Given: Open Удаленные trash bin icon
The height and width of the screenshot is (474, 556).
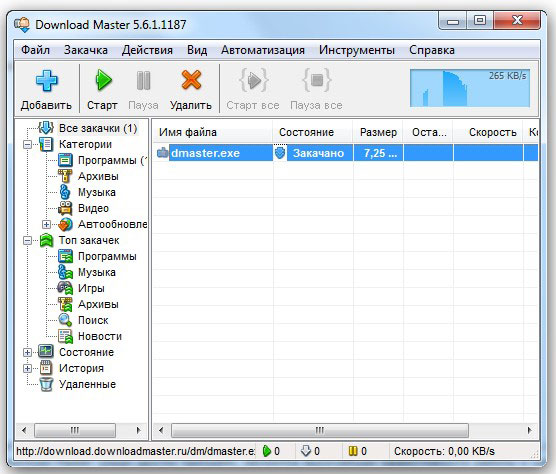Looking at the screenshot, I should (46, 384).
